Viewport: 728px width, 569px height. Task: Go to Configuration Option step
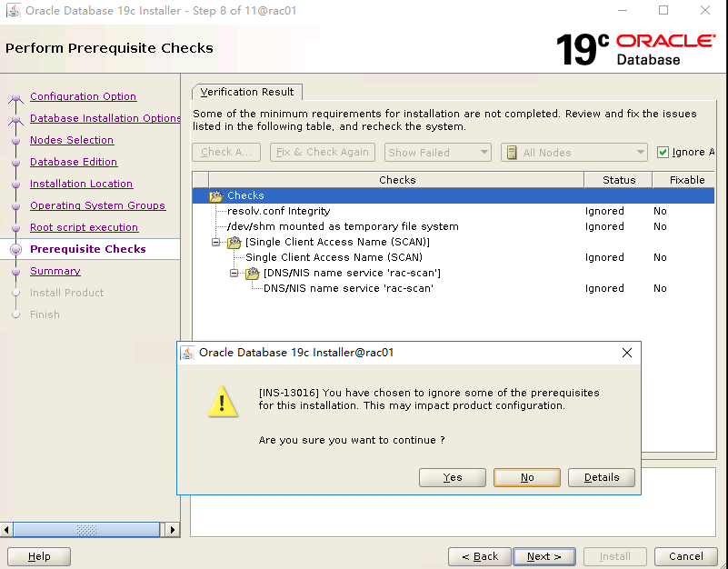coord(83,96)
